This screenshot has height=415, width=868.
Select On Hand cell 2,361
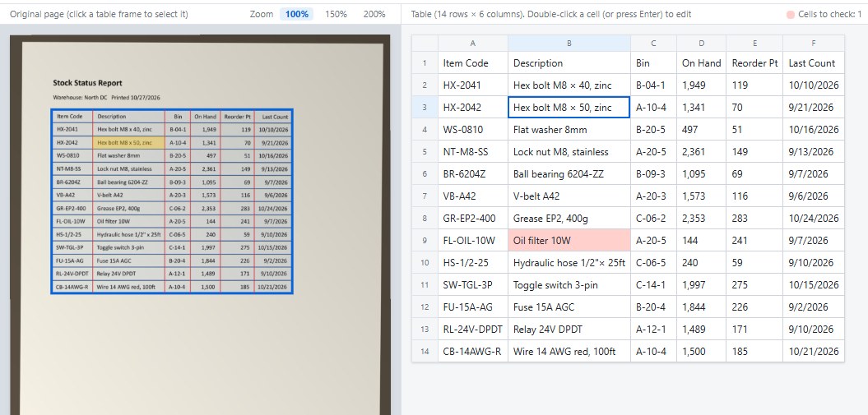701,151
